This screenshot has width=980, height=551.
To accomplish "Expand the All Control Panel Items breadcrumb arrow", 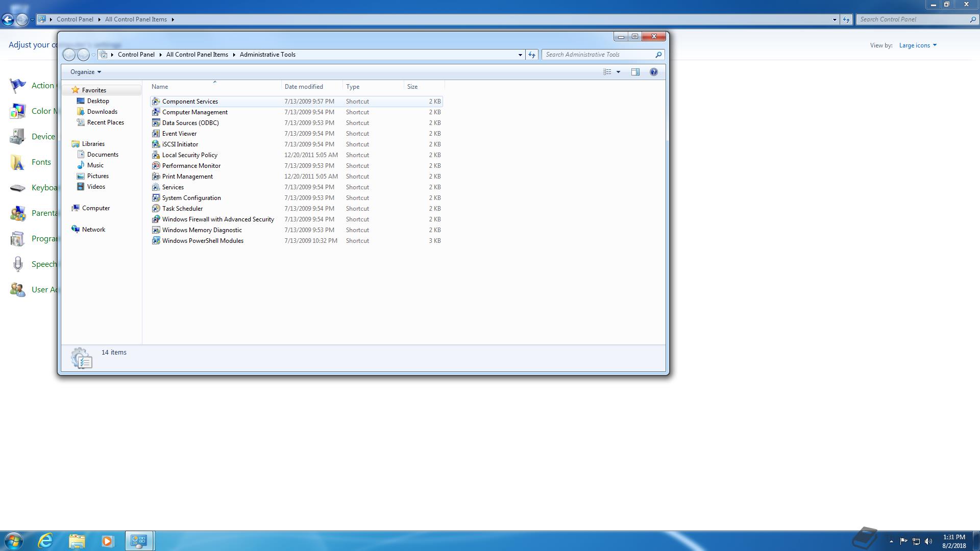I will click(x=234, y=55).
